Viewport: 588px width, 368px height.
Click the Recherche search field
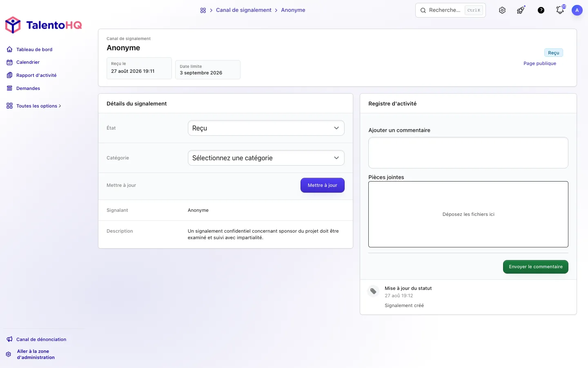coord(450,10)
